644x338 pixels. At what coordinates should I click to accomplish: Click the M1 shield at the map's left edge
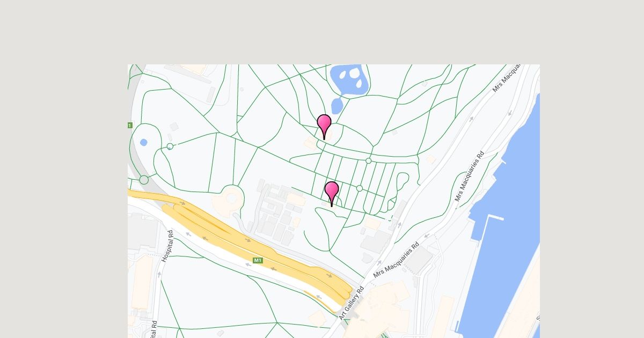click(129, 126)
